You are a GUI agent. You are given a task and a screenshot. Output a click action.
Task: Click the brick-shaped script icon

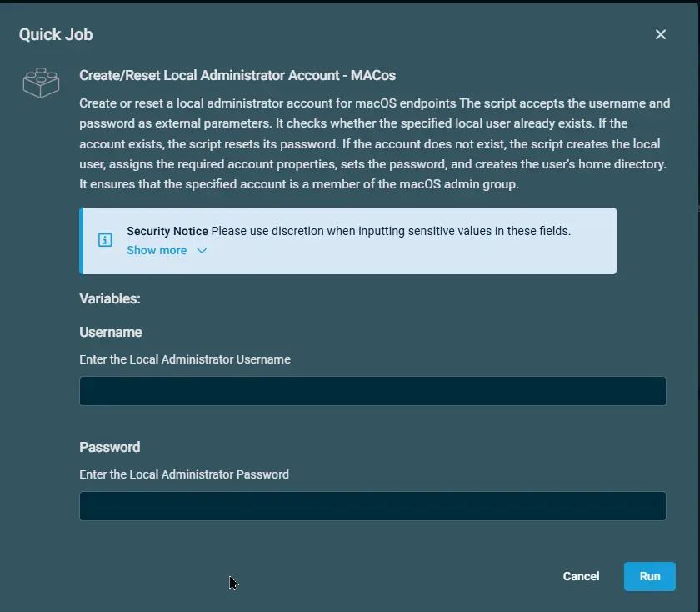(x=41, y=83)
